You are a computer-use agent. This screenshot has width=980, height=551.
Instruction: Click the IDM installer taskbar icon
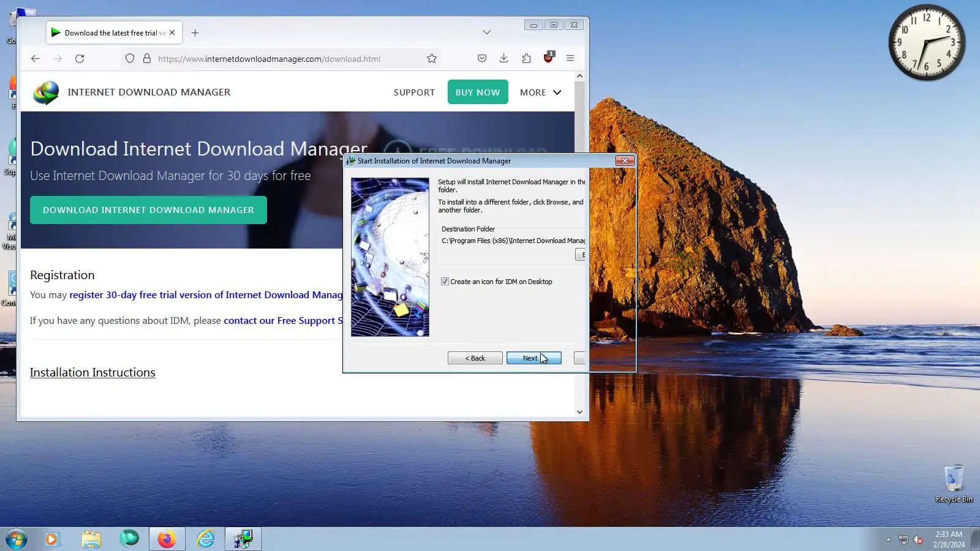point(243,539)
